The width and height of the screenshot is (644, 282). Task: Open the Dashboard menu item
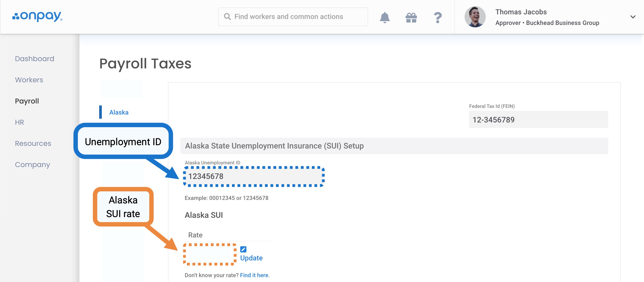(x=35, y=58)
